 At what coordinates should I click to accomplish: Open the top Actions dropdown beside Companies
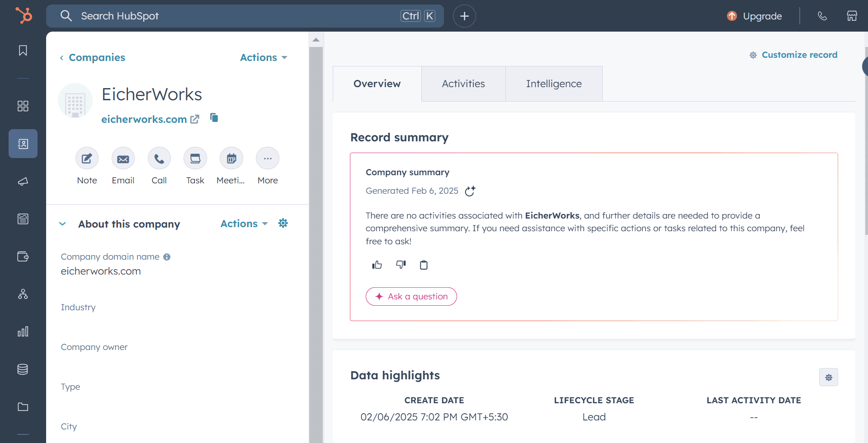tap(264, 57)
